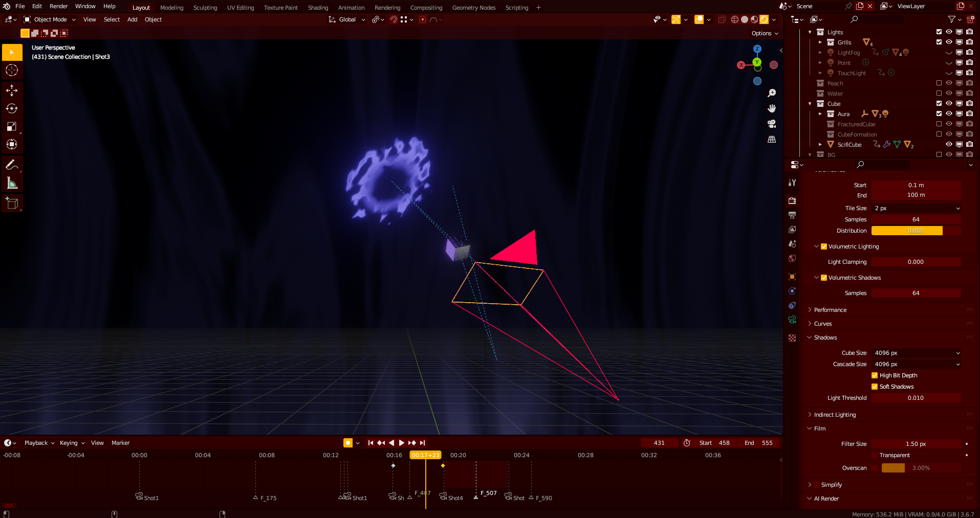Switch to wireframe viewport shading
The image size is (980, 518).
pos(735,19)
